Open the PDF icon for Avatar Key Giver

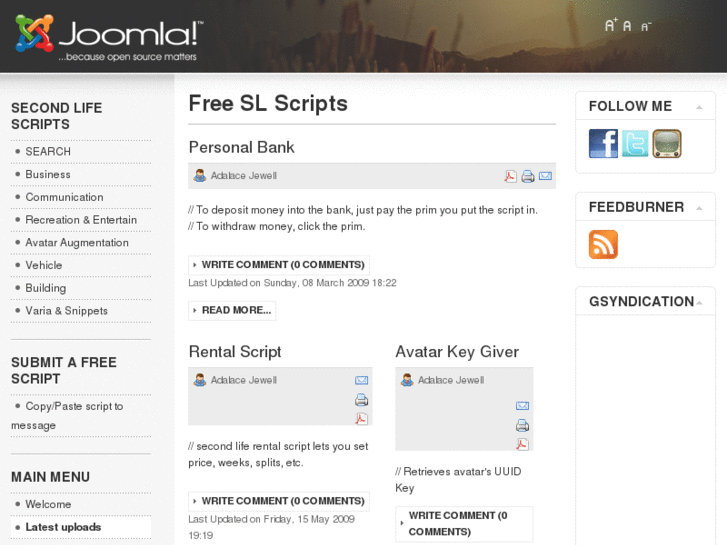[x=522, y=444]
